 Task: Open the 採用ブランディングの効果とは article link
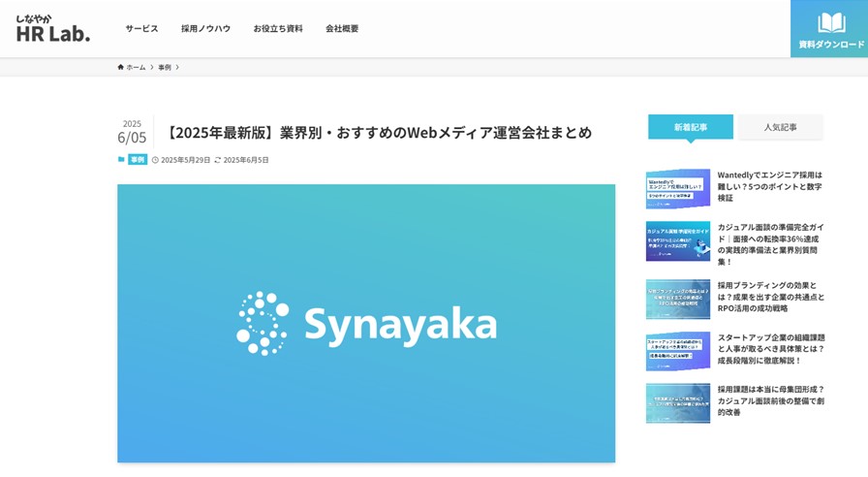(x=771, y=297)
